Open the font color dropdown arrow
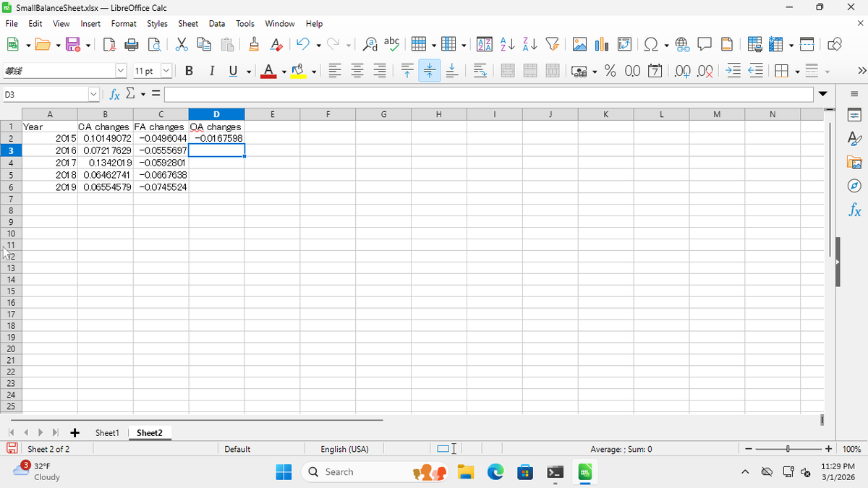Viewport: 868px width, 488px height. pos(284,70)
